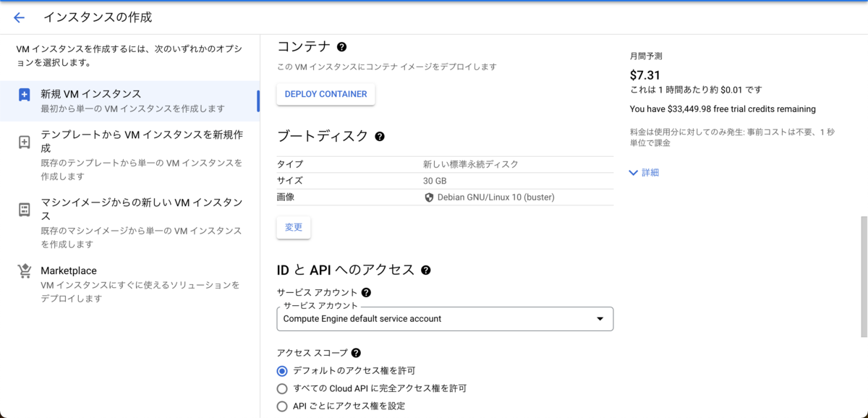Click the 月間予測 label
868x418 pixels.
646,56
